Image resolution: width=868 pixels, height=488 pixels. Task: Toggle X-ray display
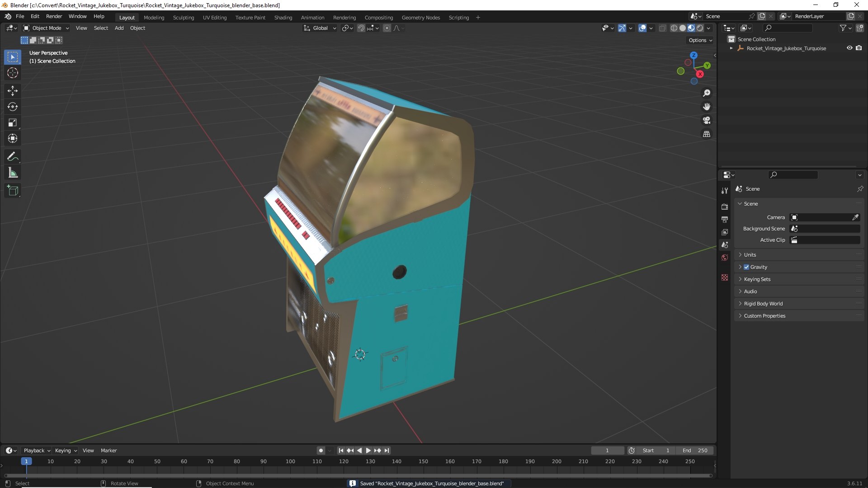[x=663, y=28]
